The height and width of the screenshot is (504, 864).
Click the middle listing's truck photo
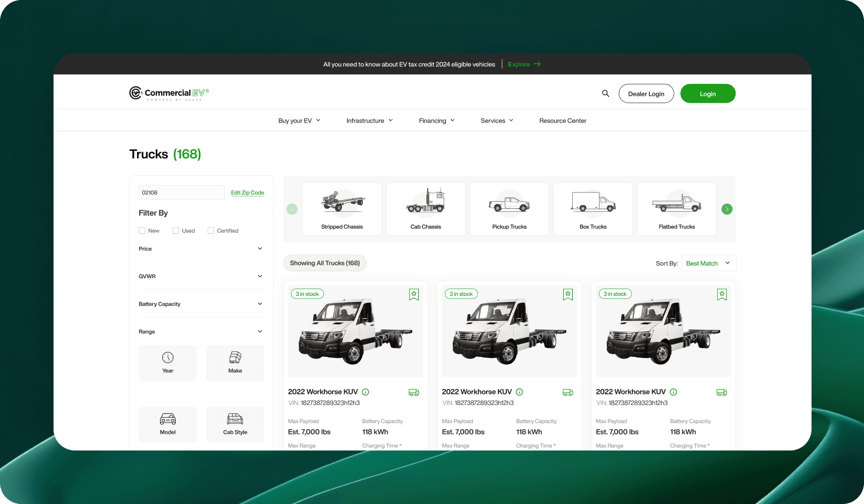(510, 331)
